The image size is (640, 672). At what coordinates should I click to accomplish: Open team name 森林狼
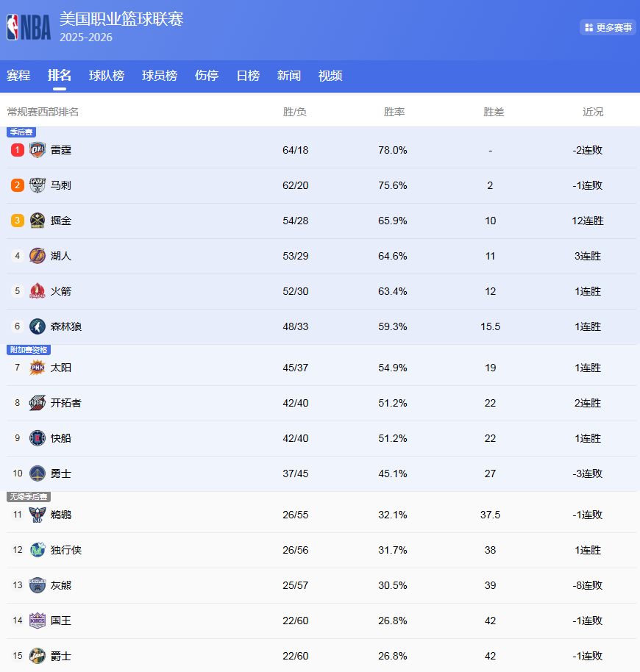(66, 326)
